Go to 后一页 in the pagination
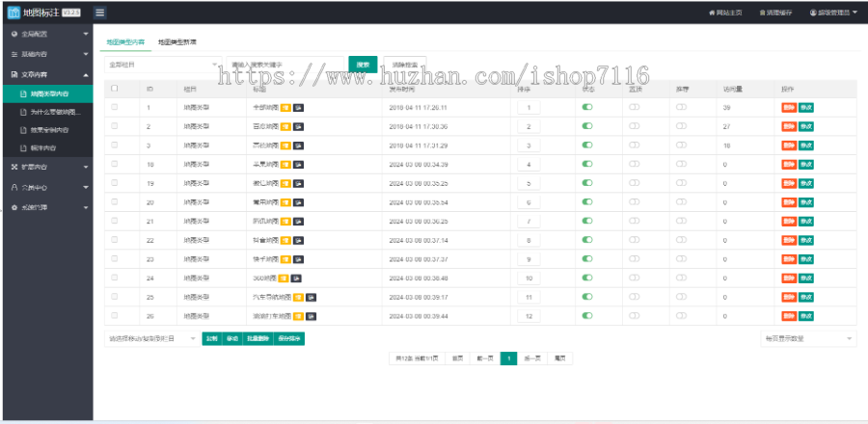 [x=532, y=358]
